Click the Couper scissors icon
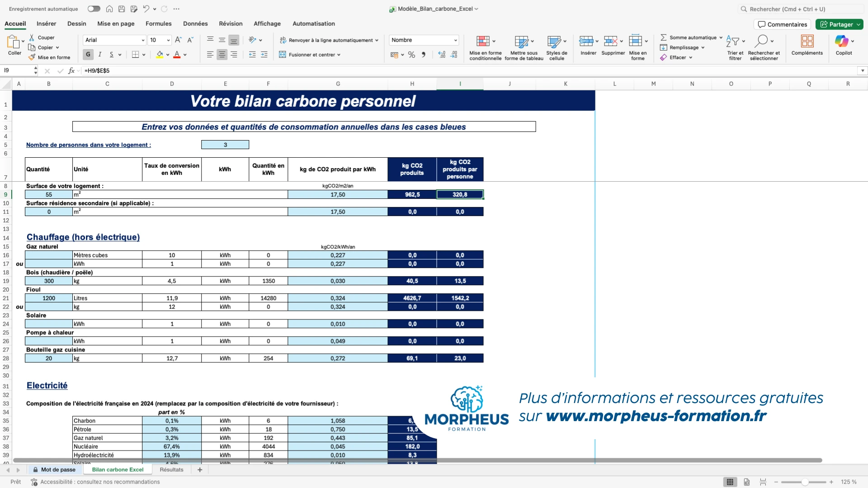The width and height of the screenshot is (868, 488). coord(32,38)
